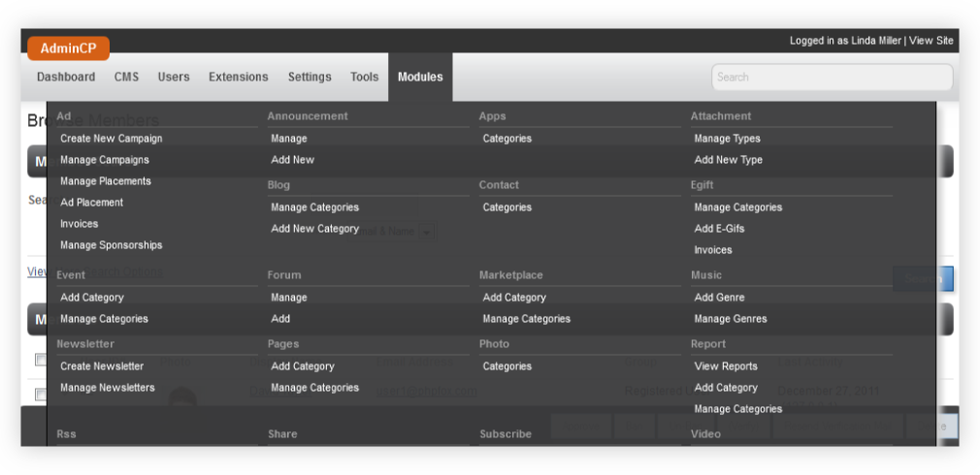Click the AdminCP logo badge
This screenshot has height=475, width=980.
point(68,48)
